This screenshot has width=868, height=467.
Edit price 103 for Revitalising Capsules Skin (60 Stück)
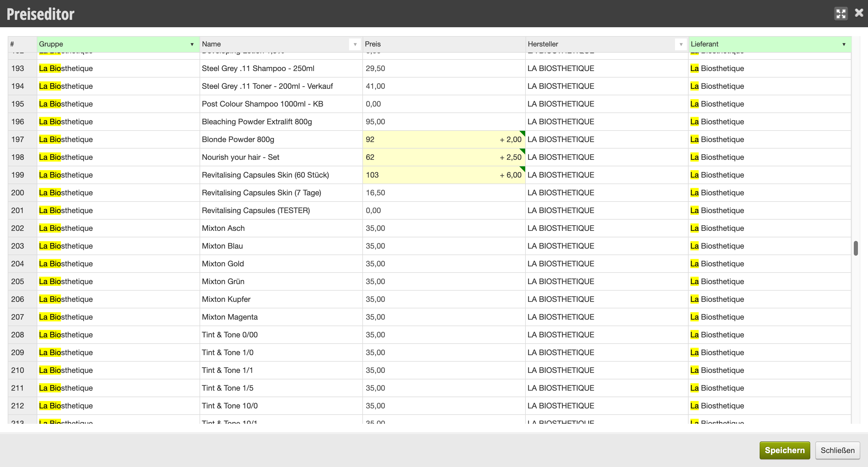pyautogui.click(x=444, y=175)
